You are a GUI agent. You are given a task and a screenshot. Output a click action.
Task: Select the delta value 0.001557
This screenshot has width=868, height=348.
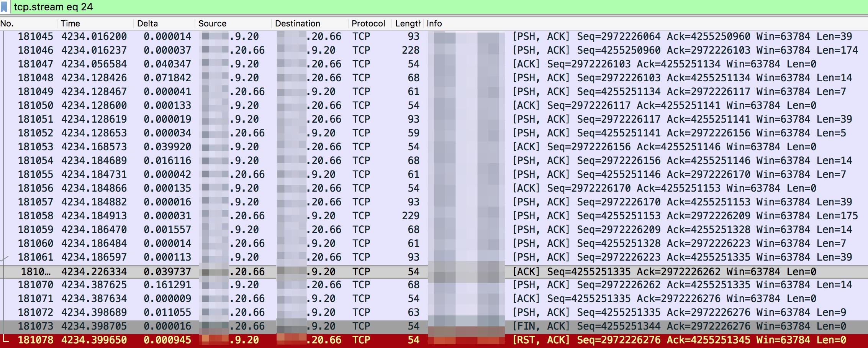[x=167, y=230]
